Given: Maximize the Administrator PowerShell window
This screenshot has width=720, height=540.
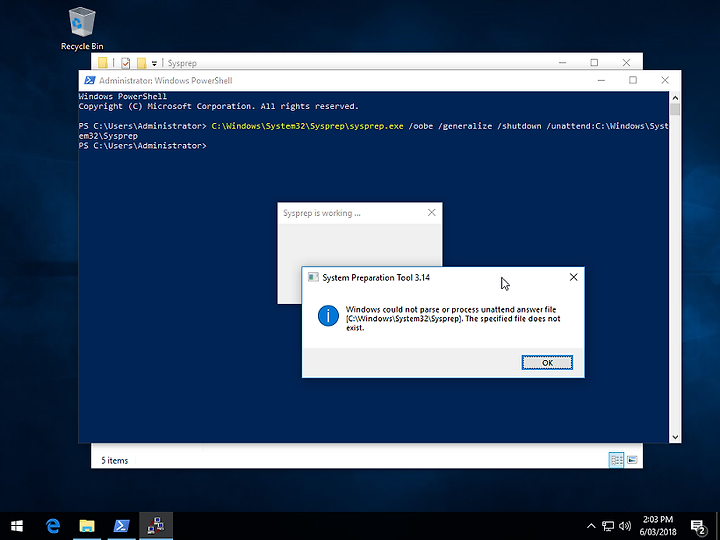Looking at the screenshot, I should click(633, 80).
